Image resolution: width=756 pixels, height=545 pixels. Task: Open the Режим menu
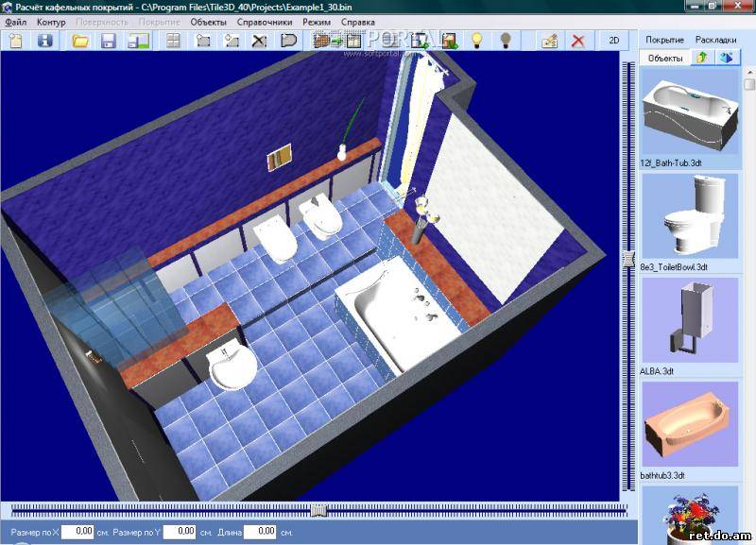click(x=317, y=21)
